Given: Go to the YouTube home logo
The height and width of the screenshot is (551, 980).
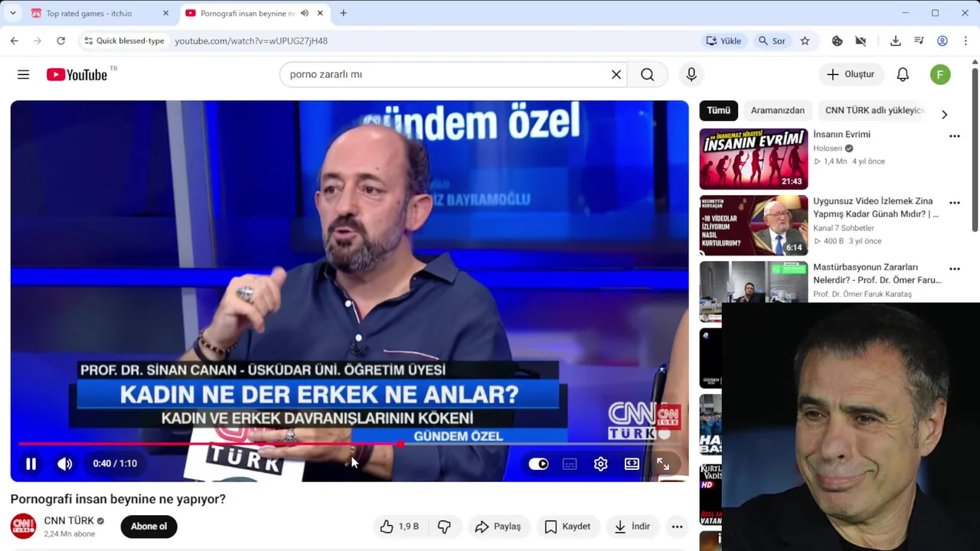Looking at the screenshot, I should (77, 74).
